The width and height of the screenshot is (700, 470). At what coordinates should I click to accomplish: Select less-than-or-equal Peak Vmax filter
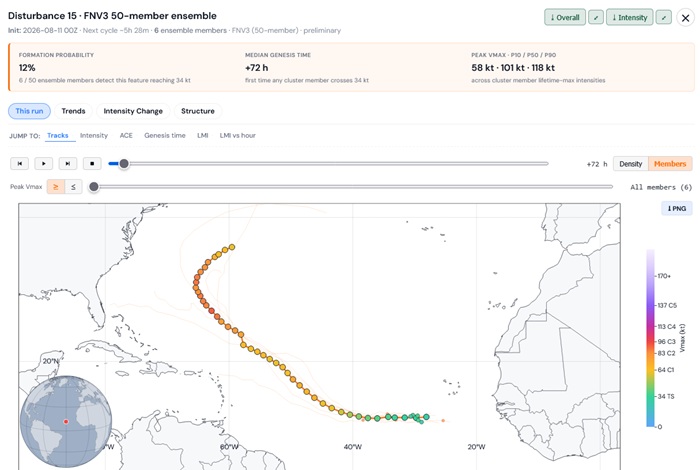click(x=73, y=187)
